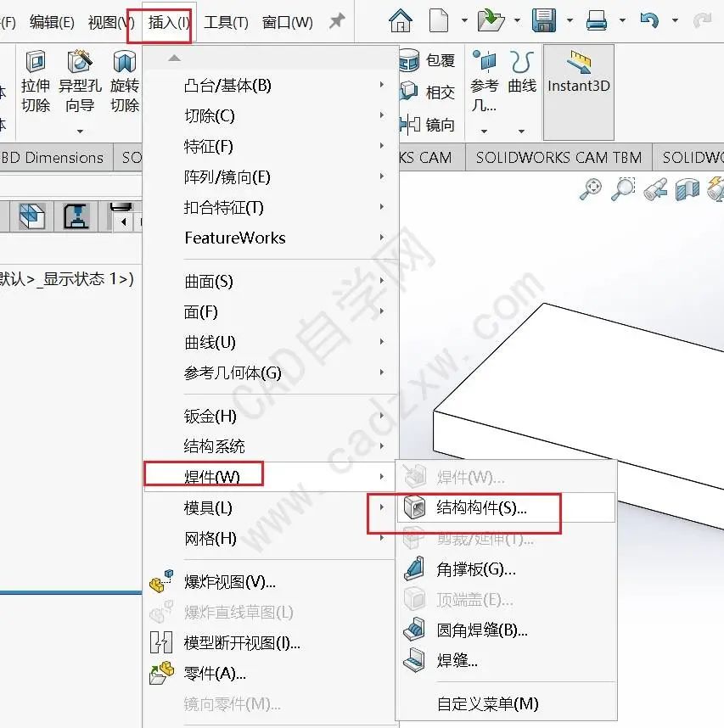The width and height of the screenshot is (724, 728).
Task: Expand the 结构系统 submenu
Action: click(272, 446)
